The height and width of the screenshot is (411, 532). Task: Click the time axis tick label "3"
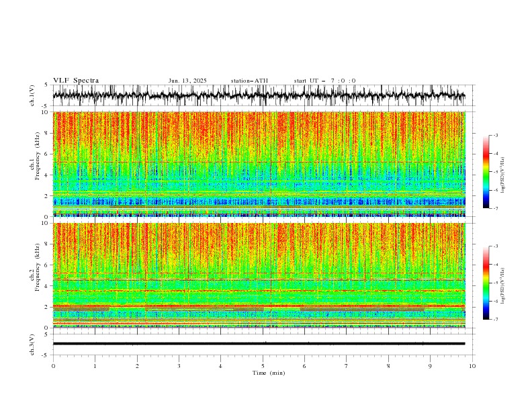(x=179, y=366)
